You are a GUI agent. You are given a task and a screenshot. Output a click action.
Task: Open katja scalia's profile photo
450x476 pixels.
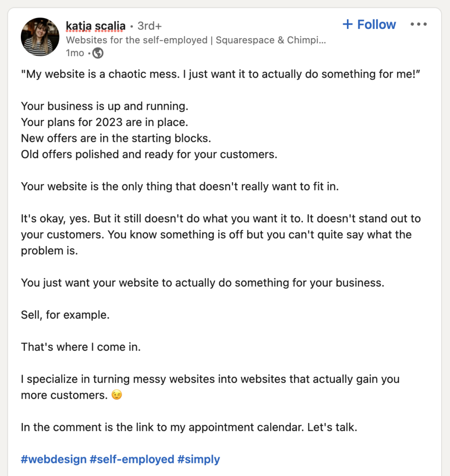click(x=40, y=37)
